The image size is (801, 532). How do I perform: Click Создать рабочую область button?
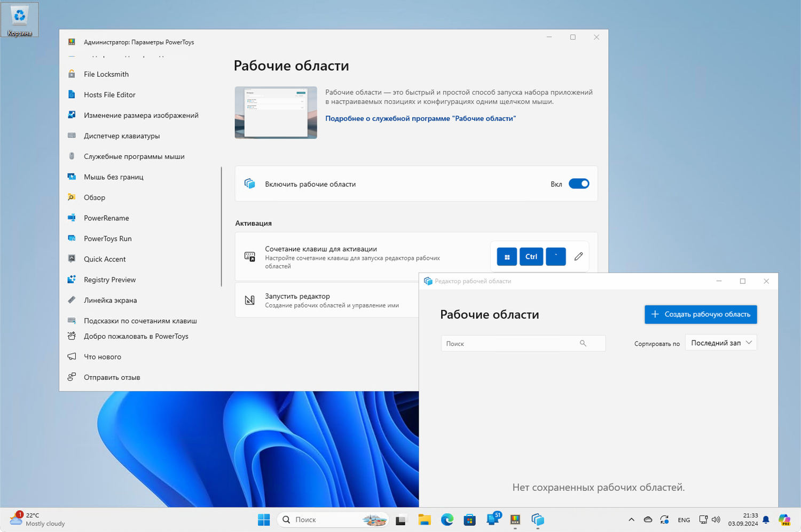[x=701, y=314]
